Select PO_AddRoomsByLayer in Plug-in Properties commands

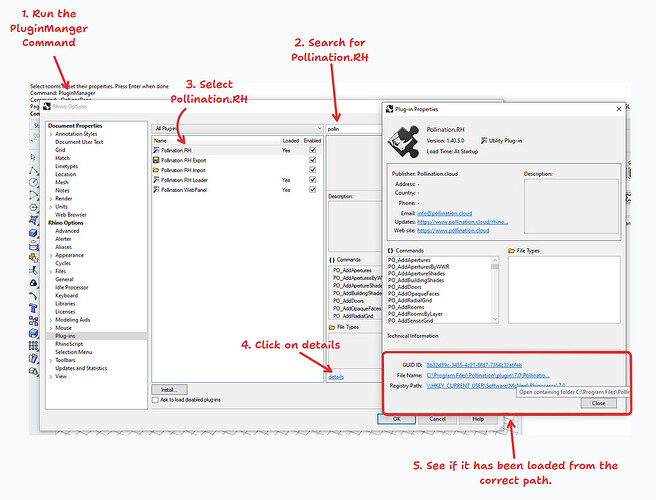pos(415,314)
